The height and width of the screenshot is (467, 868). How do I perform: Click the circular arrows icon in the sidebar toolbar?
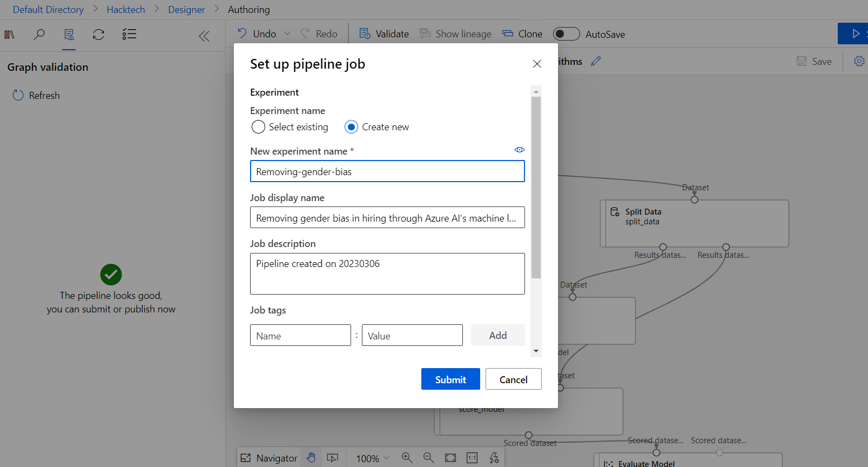click(98, 35)
